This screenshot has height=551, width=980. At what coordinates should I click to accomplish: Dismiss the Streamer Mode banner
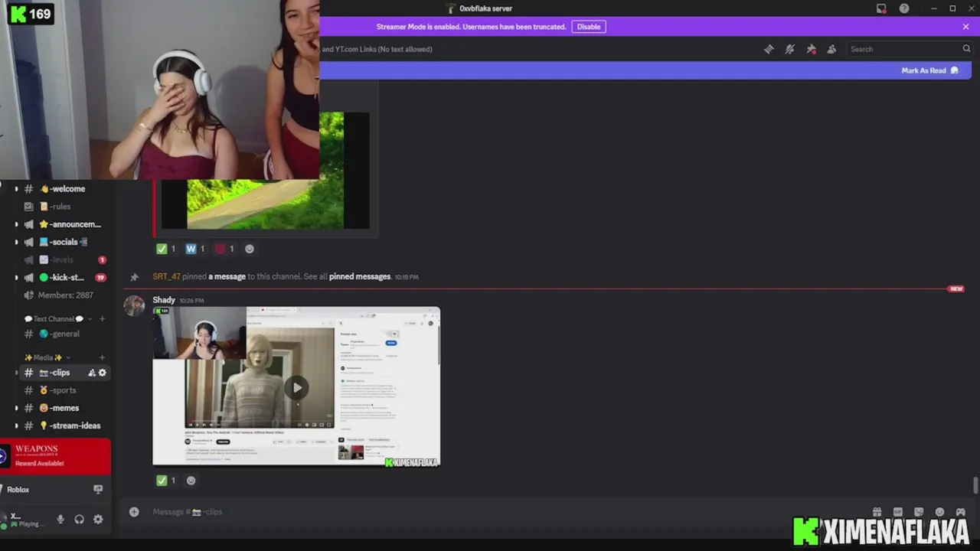tap(965, 27)
